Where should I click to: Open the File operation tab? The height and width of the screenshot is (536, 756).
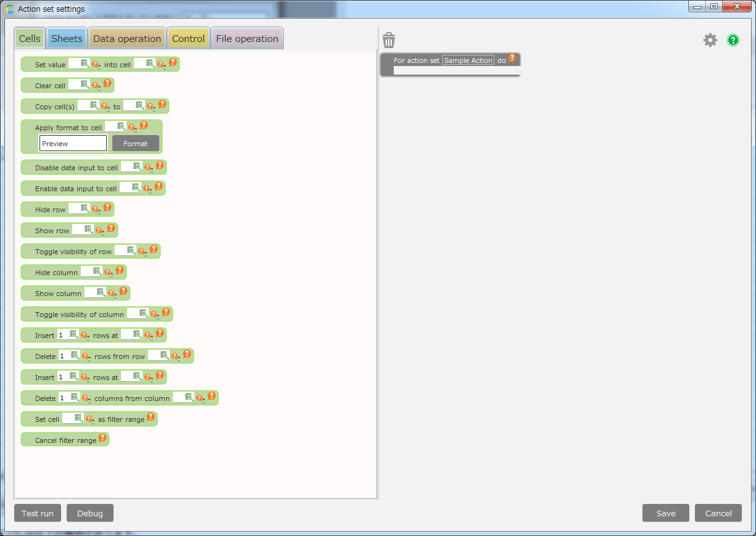tap(247, 38)
